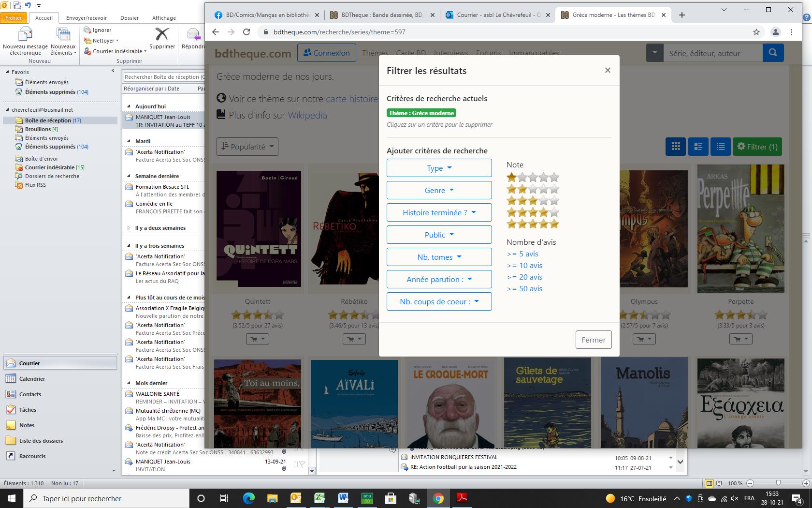Screen dimensions: 812x508
Task: Open Chrome profile icon
Action: pyautogui.click(x=775, y=32)
